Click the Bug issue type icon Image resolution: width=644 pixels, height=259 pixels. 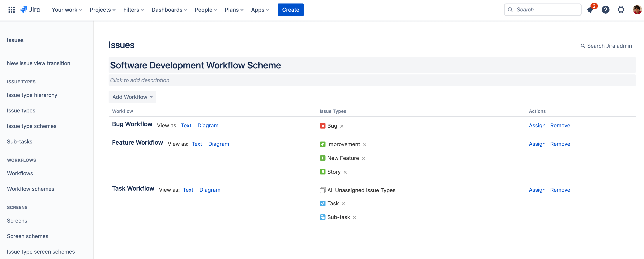tap(322, 126)
